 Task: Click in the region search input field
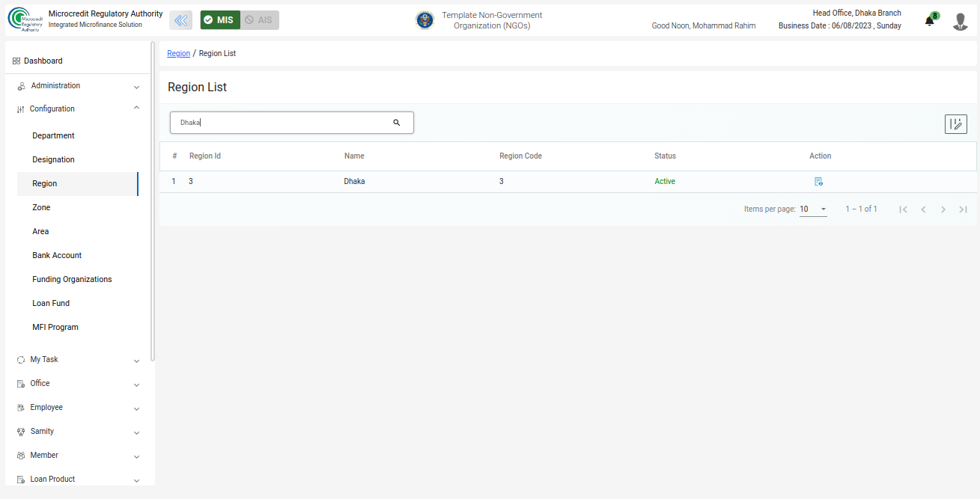coord(281,123)
